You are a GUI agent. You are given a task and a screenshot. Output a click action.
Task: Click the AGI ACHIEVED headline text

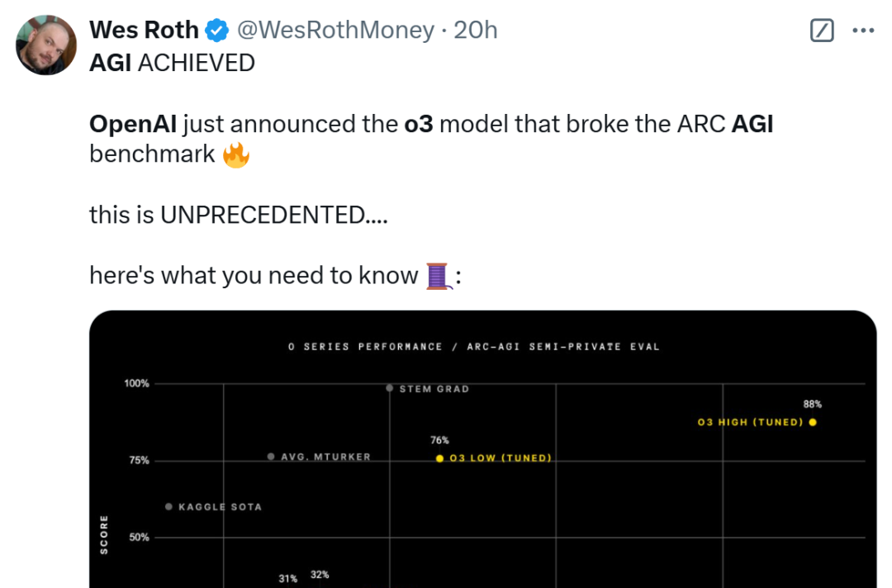[172, 63]
